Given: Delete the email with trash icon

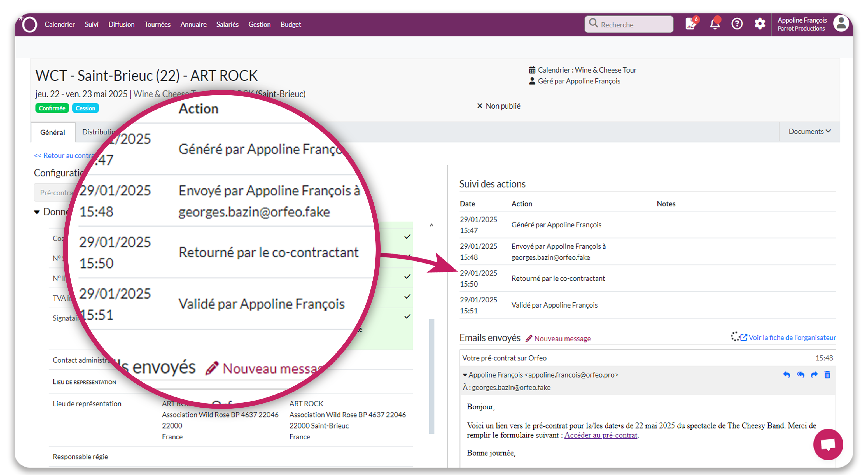Looking at the screenshot, I should pos(827,375).
